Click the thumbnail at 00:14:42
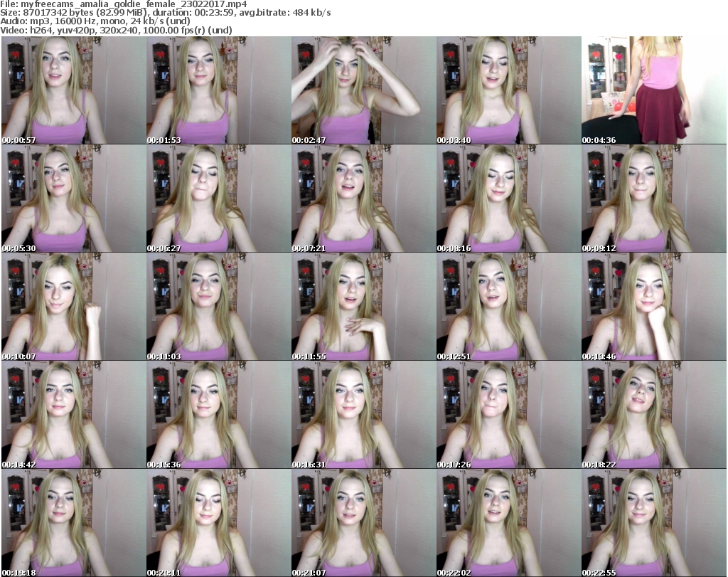The width and height of the screenshot is (728, 577). point(74,415)
